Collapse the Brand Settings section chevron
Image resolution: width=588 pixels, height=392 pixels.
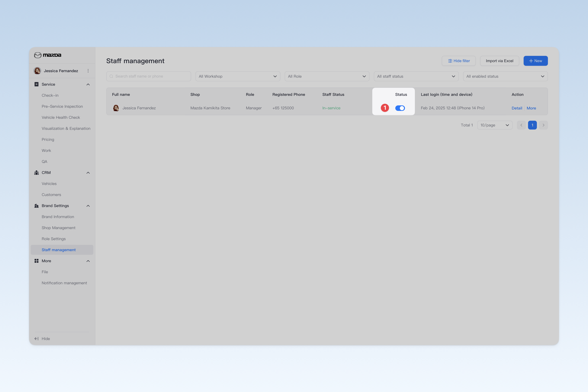pyautogui.click(x=88, y=206)
